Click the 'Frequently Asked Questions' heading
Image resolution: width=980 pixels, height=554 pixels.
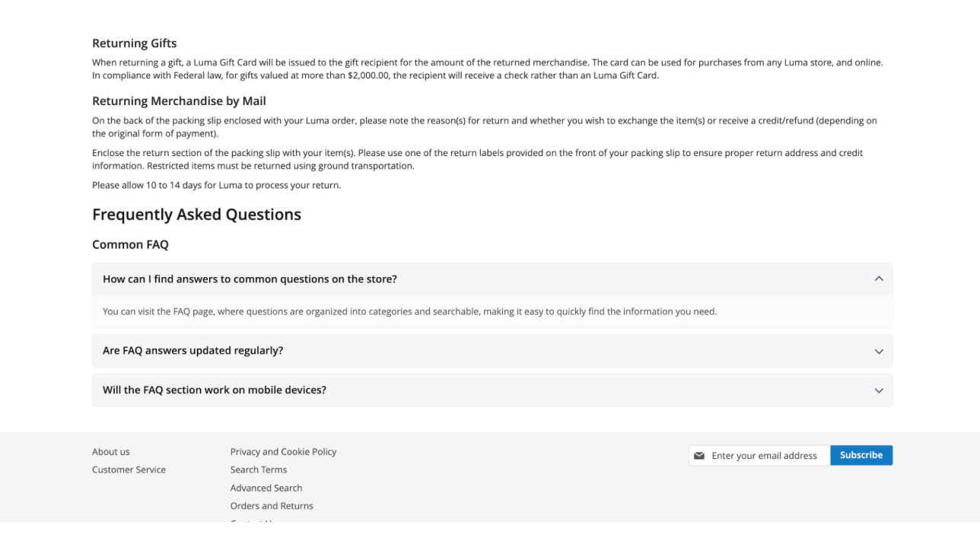coord(196,215)
